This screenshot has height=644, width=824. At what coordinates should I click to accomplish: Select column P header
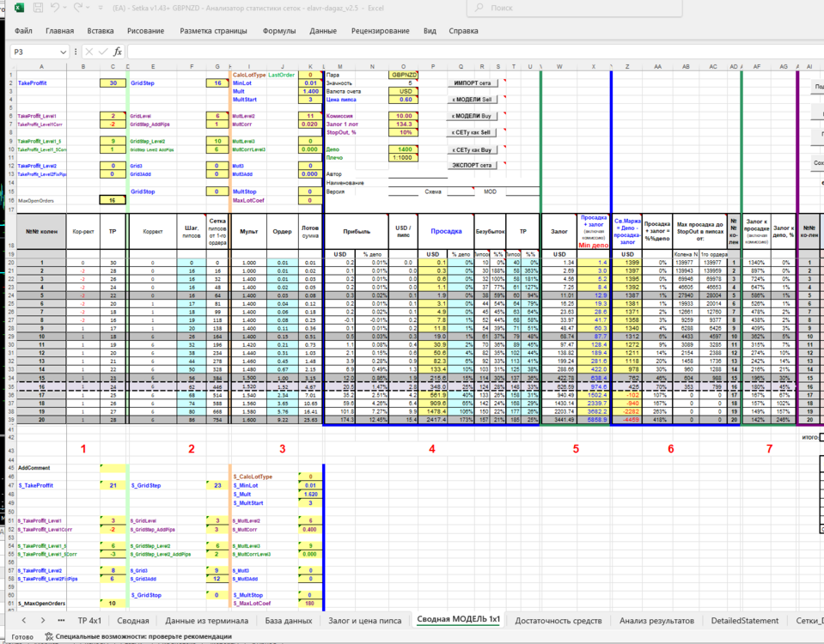point(432,67)
